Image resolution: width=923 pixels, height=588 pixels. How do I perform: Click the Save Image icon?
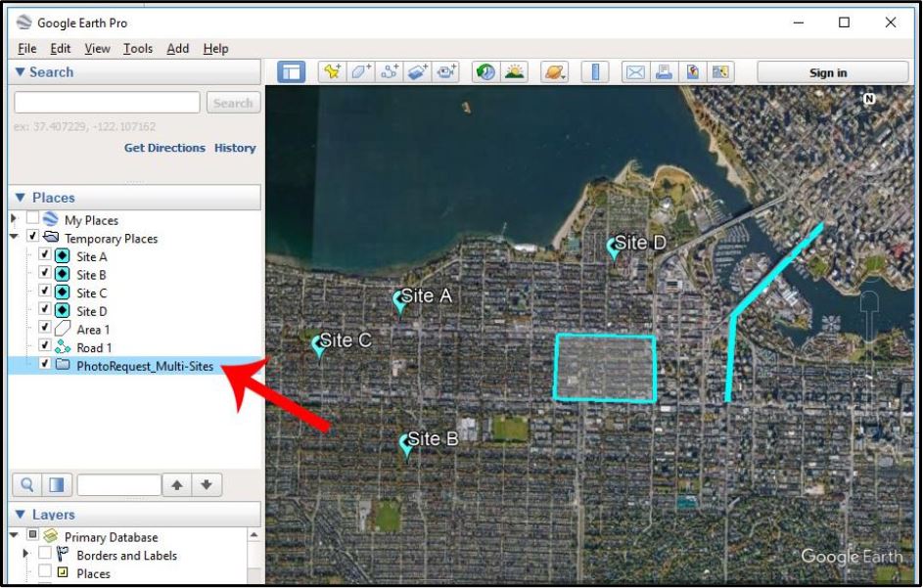tap(692, 72)
